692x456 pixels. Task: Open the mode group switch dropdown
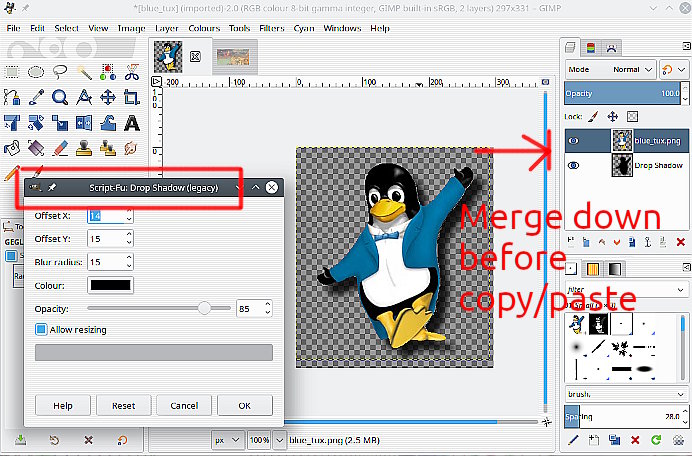tap(673, 70)
